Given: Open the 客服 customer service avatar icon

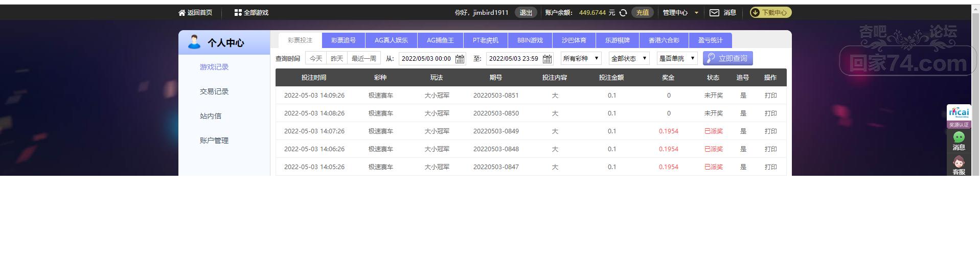Looking at the screenshot, I should [959, 162].
